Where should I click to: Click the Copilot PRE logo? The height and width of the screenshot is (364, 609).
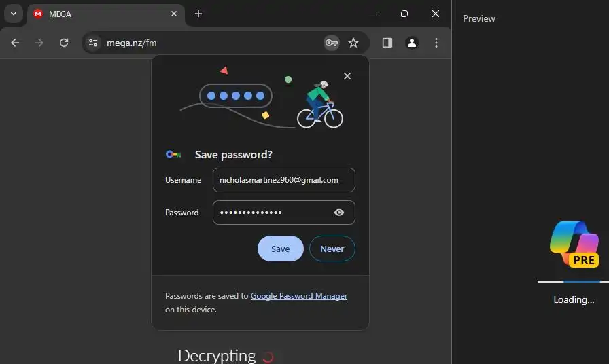coord(574,244)
